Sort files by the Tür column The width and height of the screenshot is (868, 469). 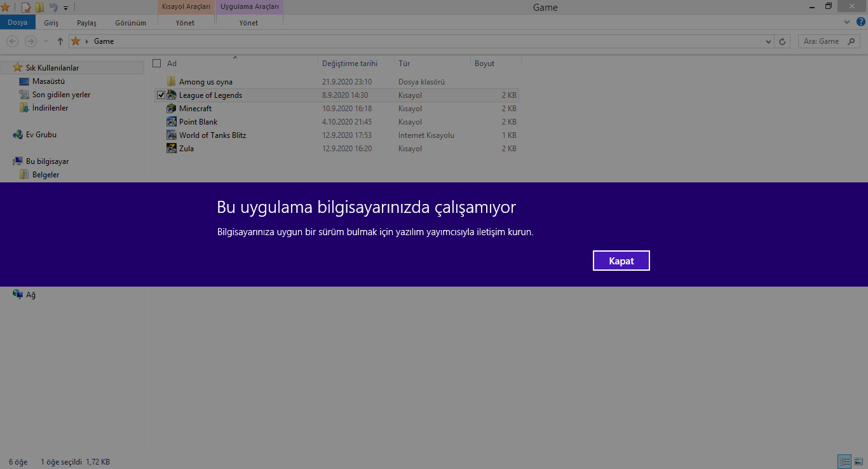[x=432, y=64]
